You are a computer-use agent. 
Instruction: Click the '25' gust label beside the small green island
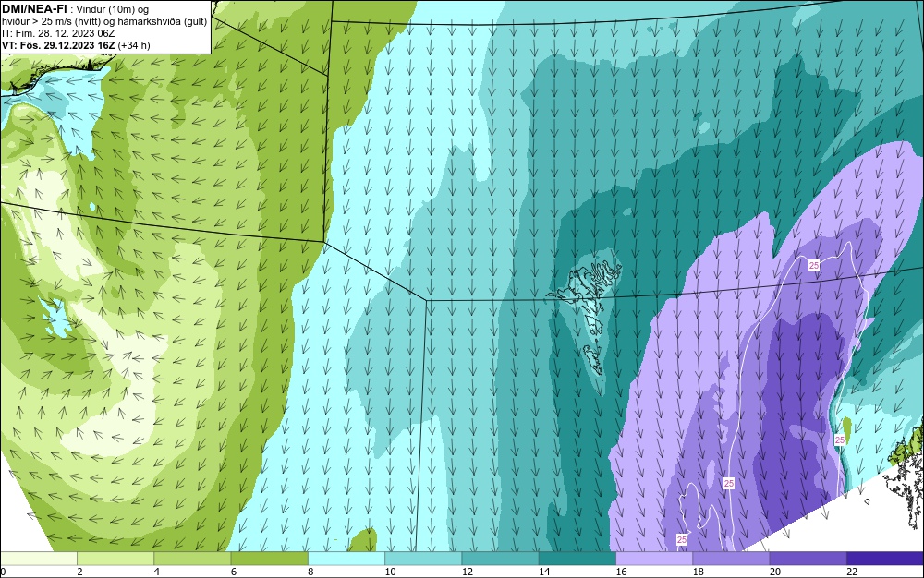(840, 440)
